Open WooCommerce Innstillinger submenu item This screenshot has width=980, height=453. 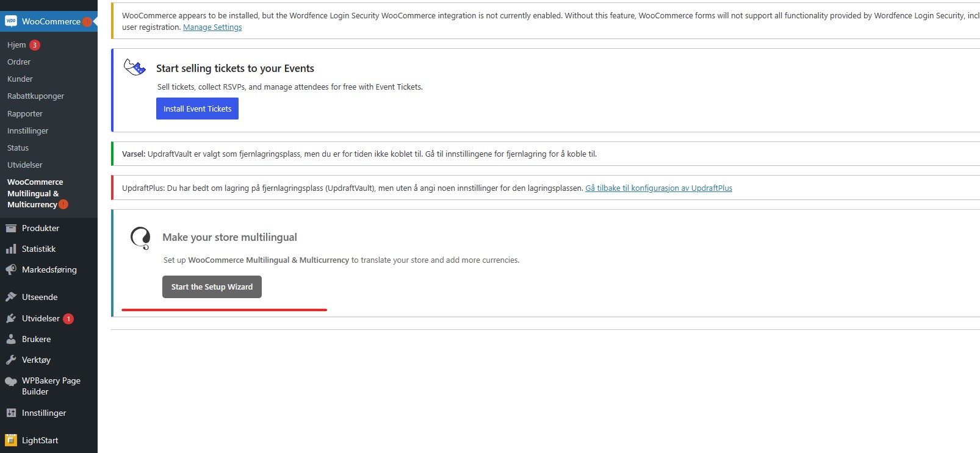(27, 130)
